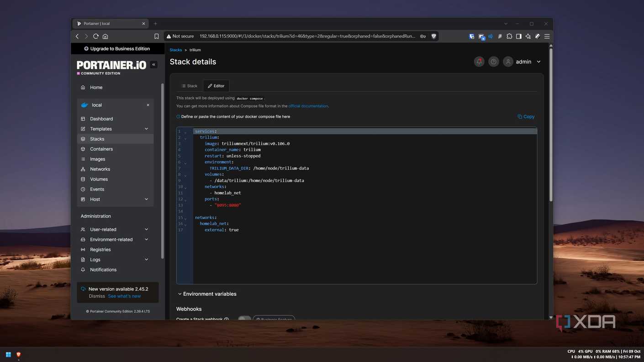Expand the Logs chevron
The height and width of the screenshot is (362, 644).
[147, 259]
